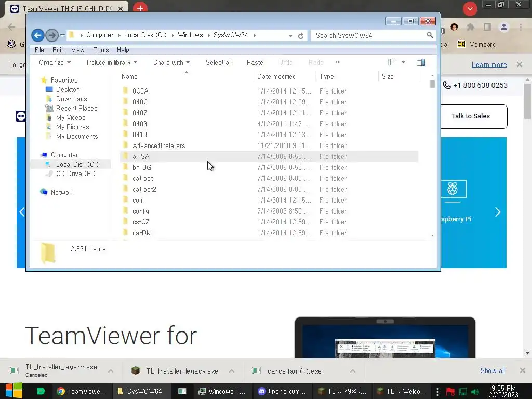The height and width of the screenshot is (399, 532).
Task: Expand options for TL_Installer_legacy.exe download
Action: click(231, 371)
